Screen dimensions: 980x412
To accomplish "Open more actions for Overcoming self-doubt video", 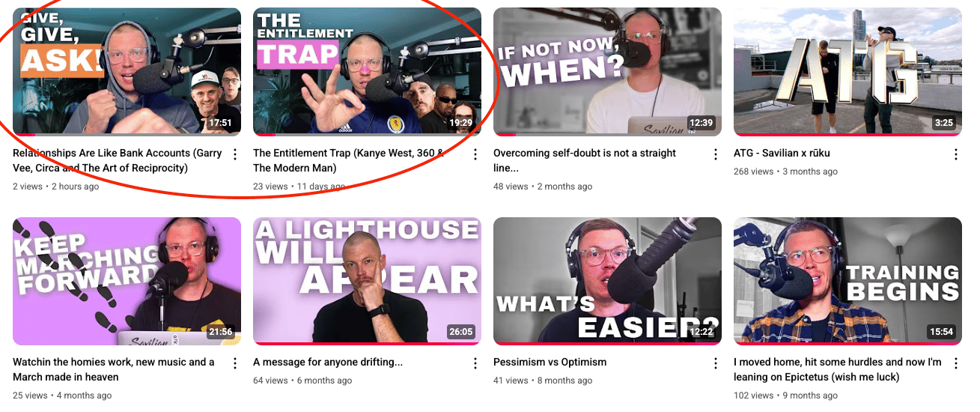I will [x=716, y=154].
